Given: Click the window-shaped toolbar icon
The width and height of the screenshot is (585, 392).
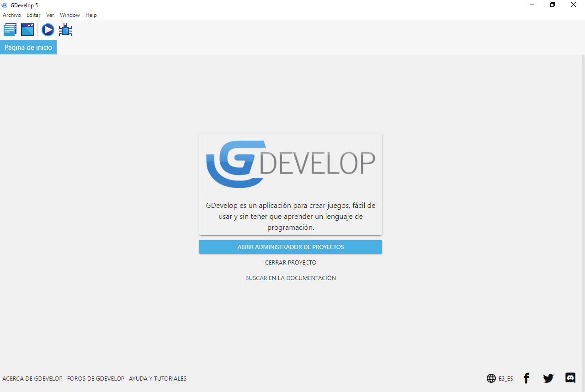Looking at the screenshot, I should point(27,30).
